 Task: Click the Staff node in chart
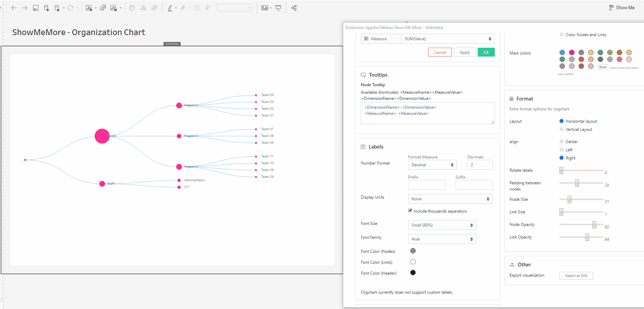(102, 184)
